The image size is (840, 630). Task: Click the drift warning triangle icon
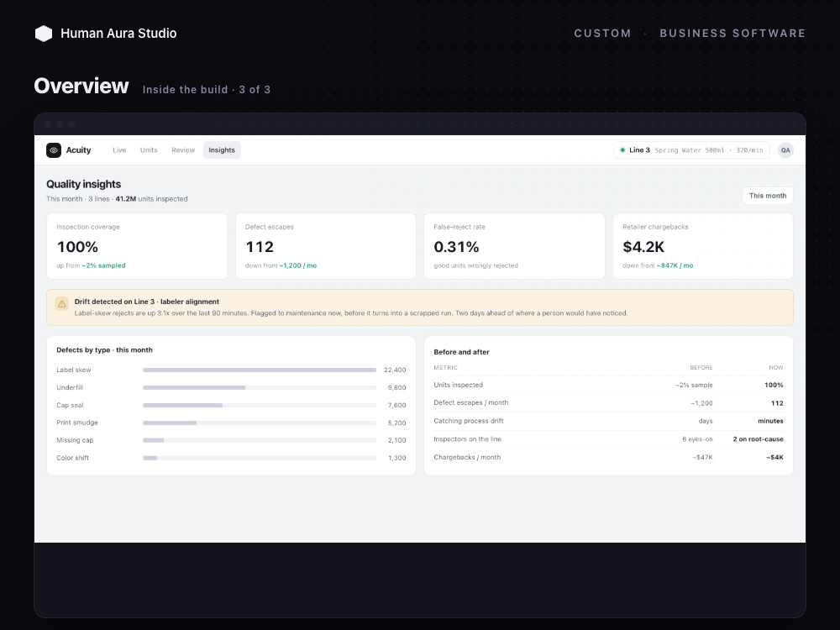pos(61,304)
